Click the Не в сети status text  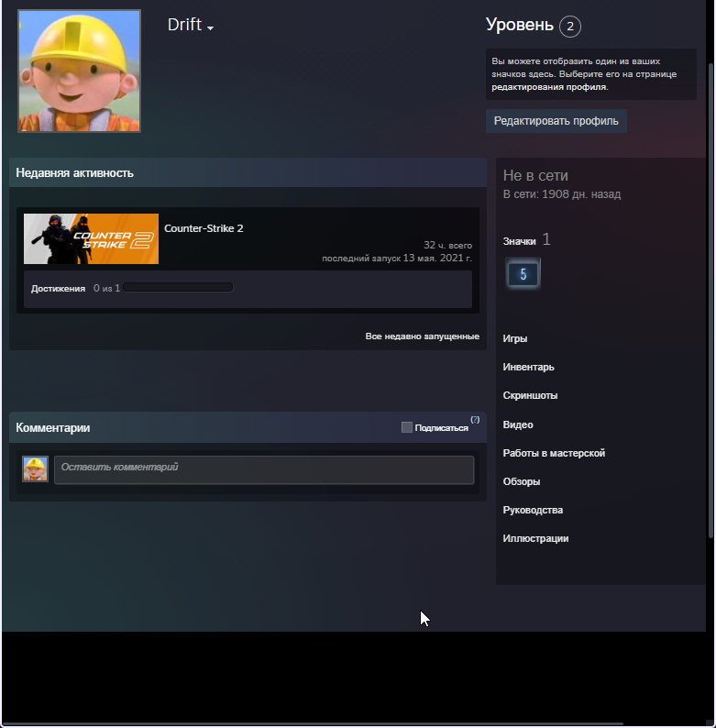[x=535, y=175]
